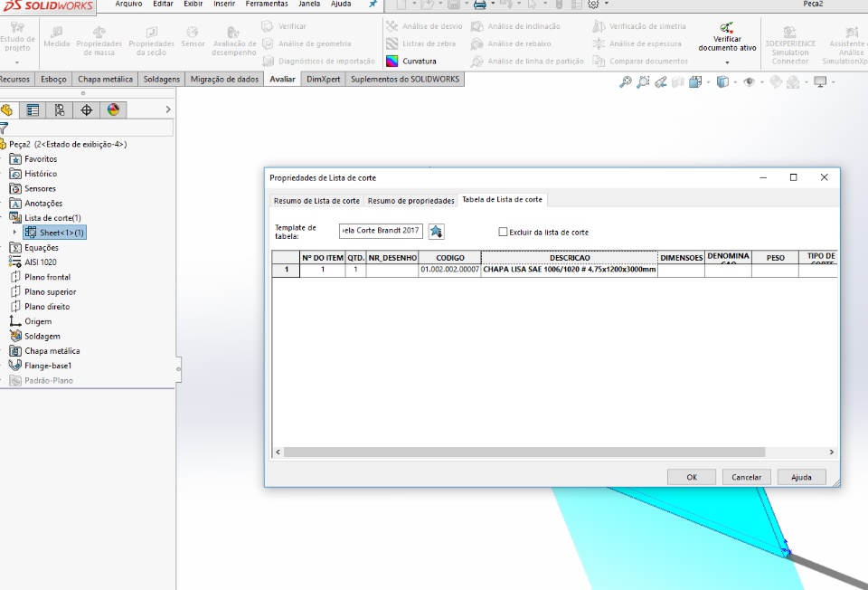Click the filter funnel icon
Image resolution: width=868 pixels, height=590 pixels.
(4, 128)
